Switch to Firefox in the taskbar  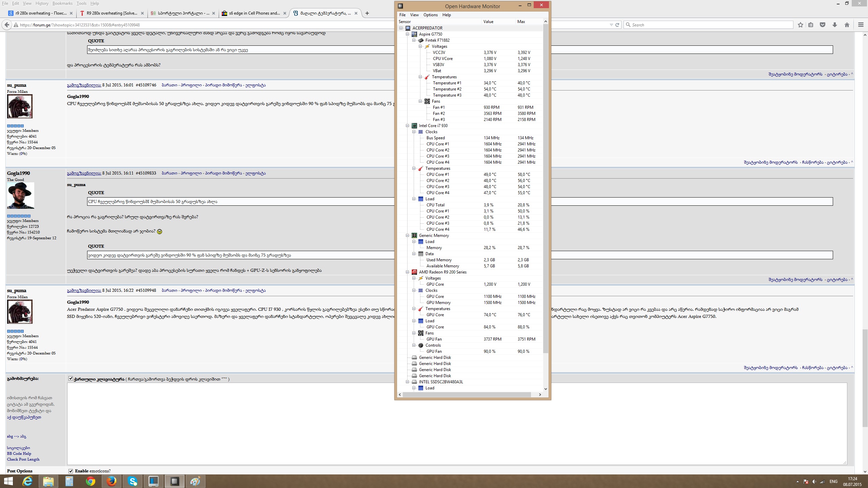click(x=111, y=481)
